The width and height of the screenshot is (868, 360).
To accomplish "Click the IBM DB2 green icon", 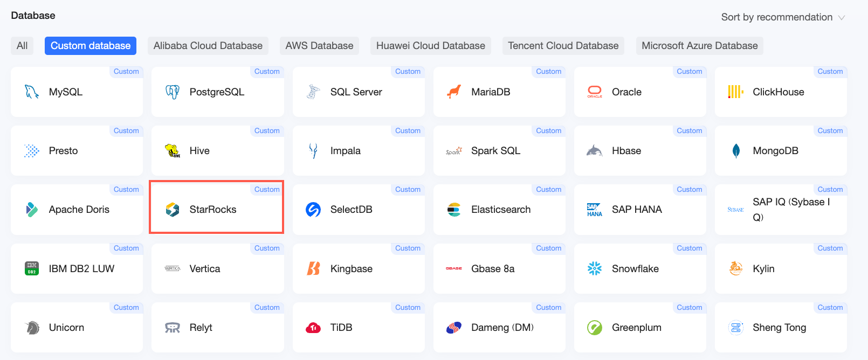I will click(x=32, y=268).
